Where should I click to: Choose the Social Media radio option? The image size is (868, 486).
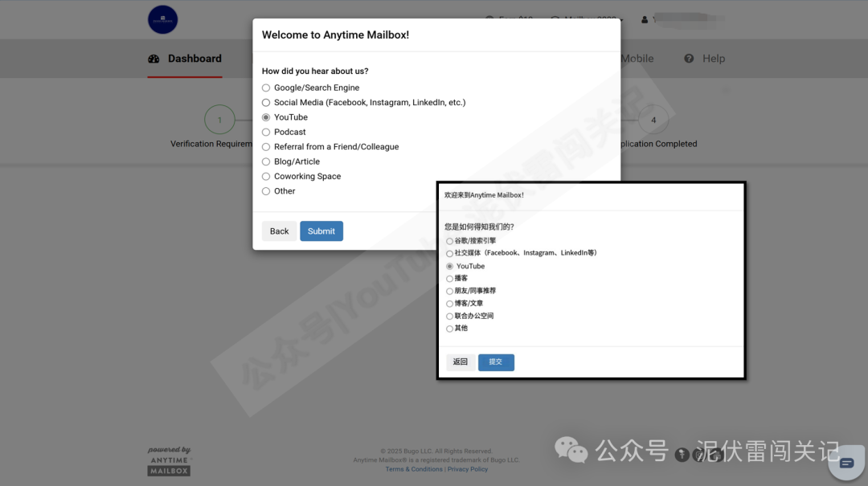266,102
